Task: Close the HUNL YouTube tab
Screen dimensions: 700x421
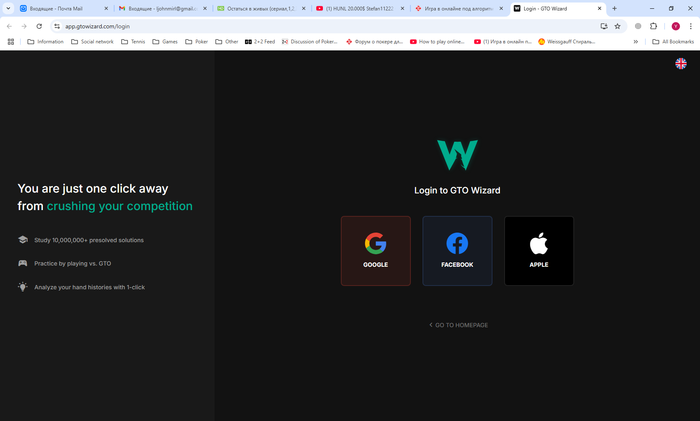Action: point(402,8)
